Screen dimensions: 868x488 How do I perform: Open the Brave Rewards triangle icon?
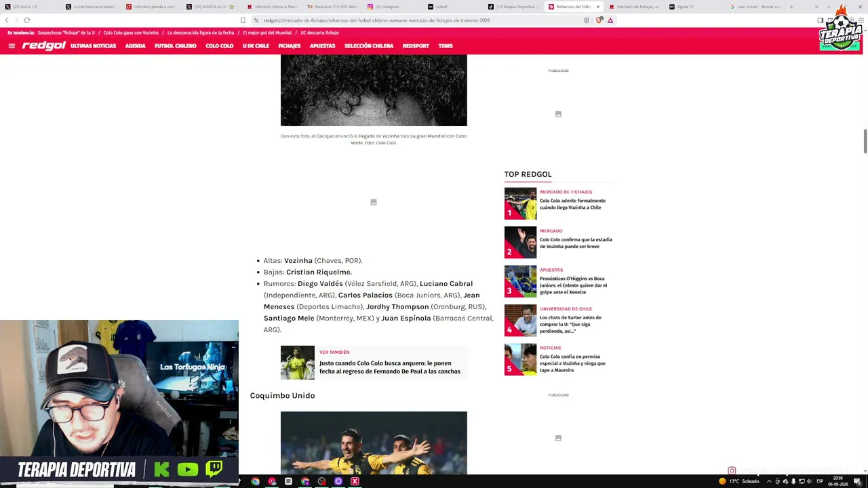coord(610,20)
